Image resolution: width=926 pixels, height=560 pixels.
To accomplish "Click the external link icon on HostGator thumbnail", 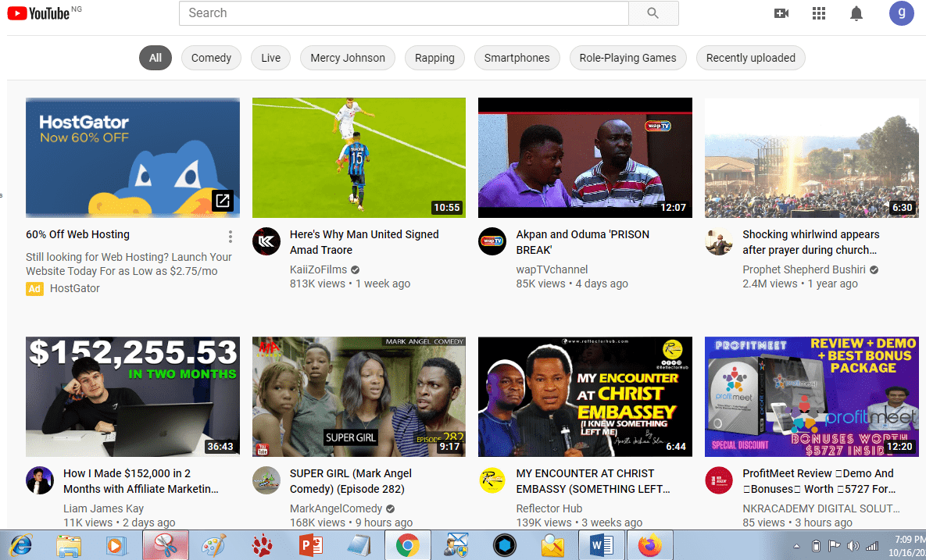I will 223,201.
